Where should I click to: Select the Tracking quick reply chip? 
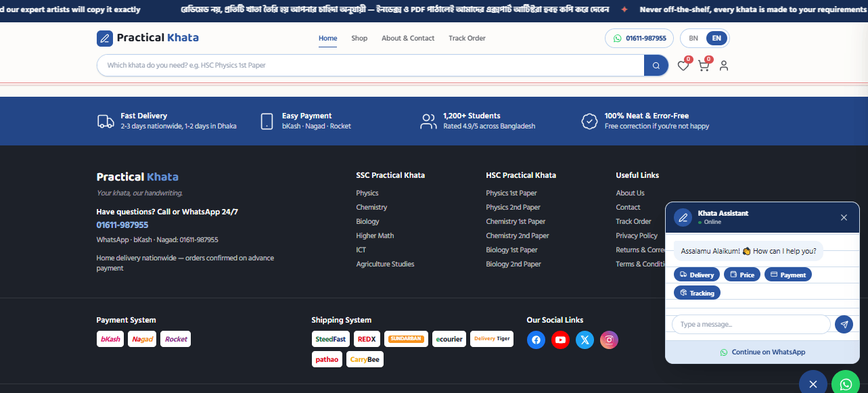[697, 293]
